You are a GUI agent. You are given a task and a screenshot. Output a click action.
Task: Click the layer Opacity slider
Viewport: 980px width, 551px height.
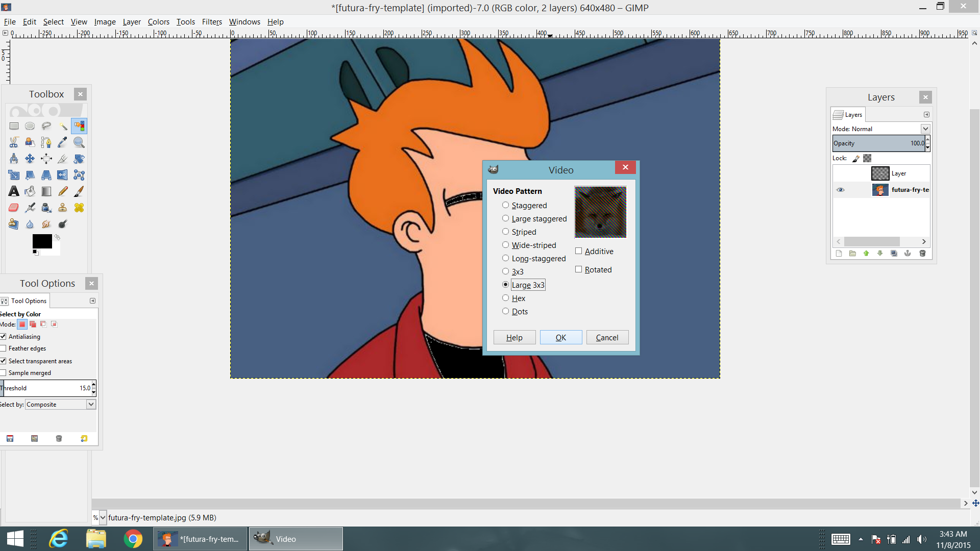pyautogui.click(x=878, y=143)
